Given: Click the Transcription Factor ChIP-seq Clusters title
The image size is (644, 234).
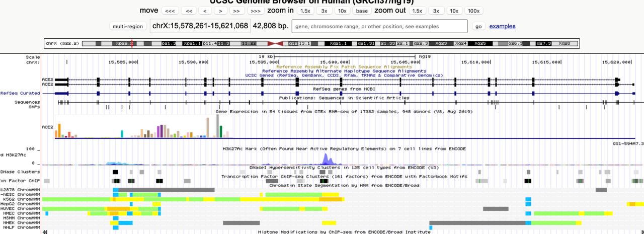Looking at the screenshot, I should (x=344, y=177).
